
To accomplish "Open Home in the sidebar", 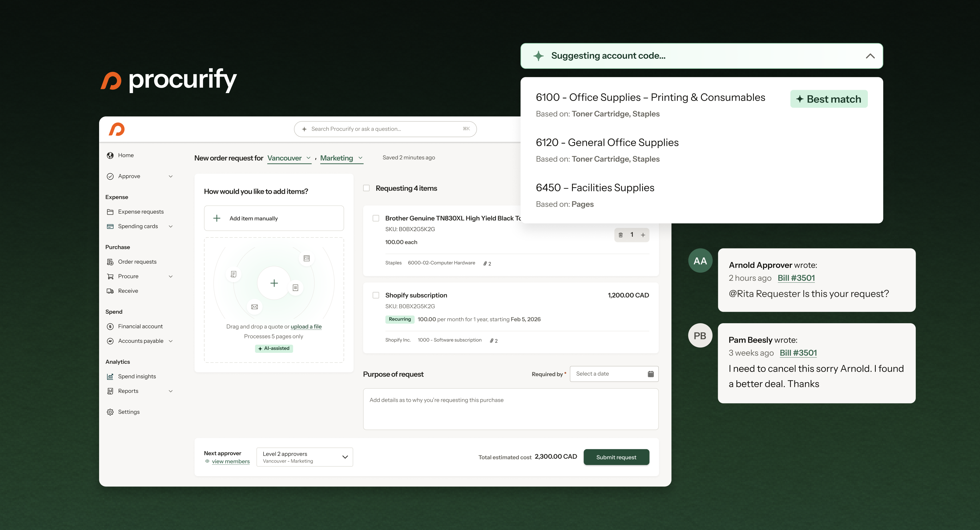I will (x=125, y=155).
